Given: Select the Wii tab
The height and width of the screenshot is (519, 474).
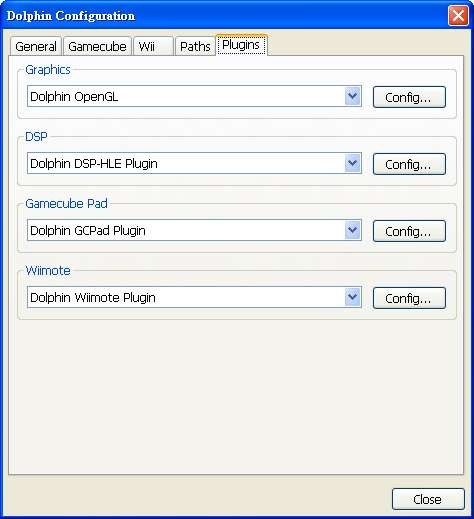Looking at the screenshot, I should (154, 46).
